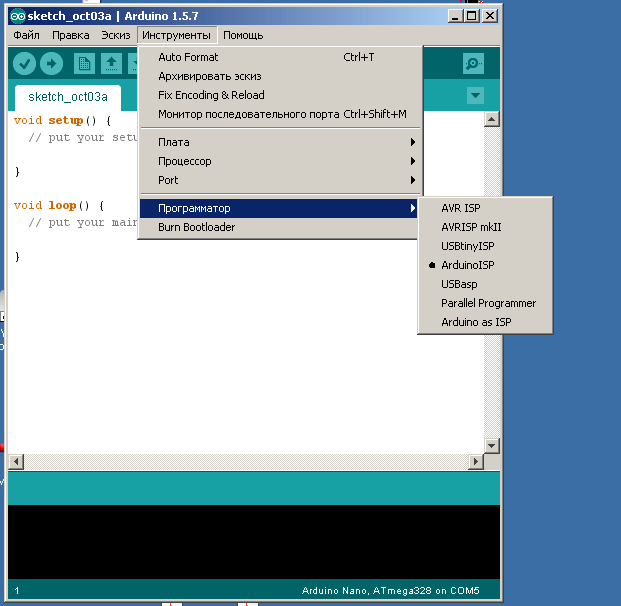
Task: Click horizontal scroll left arrow
Action: tap(16, 461)
